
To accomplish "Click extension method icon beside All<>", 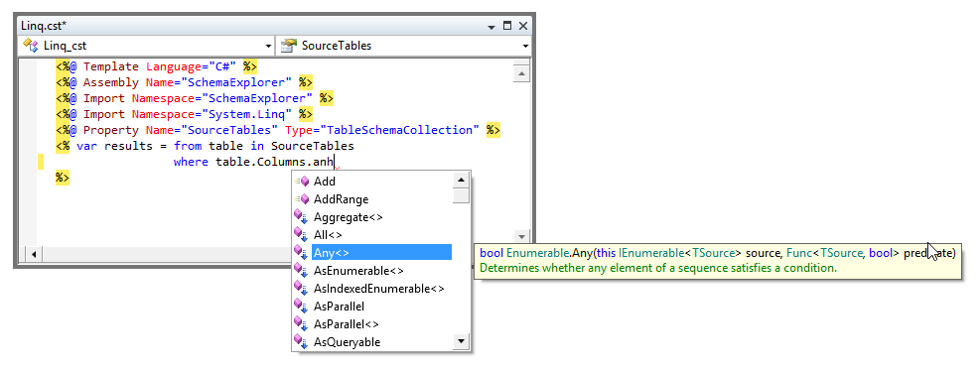I will [302, 235].
